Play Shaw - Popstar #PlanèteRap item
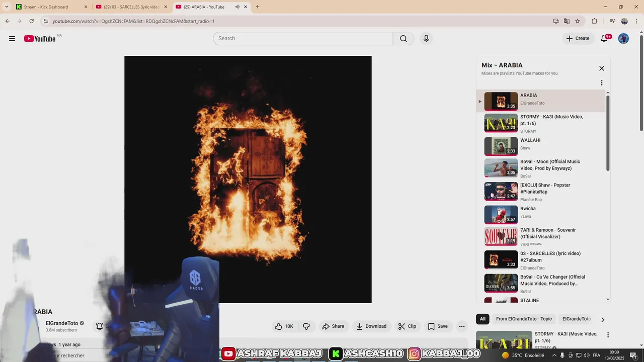This screenshot has height=362, width=644. pyautogui.click(x=541, y=192)
